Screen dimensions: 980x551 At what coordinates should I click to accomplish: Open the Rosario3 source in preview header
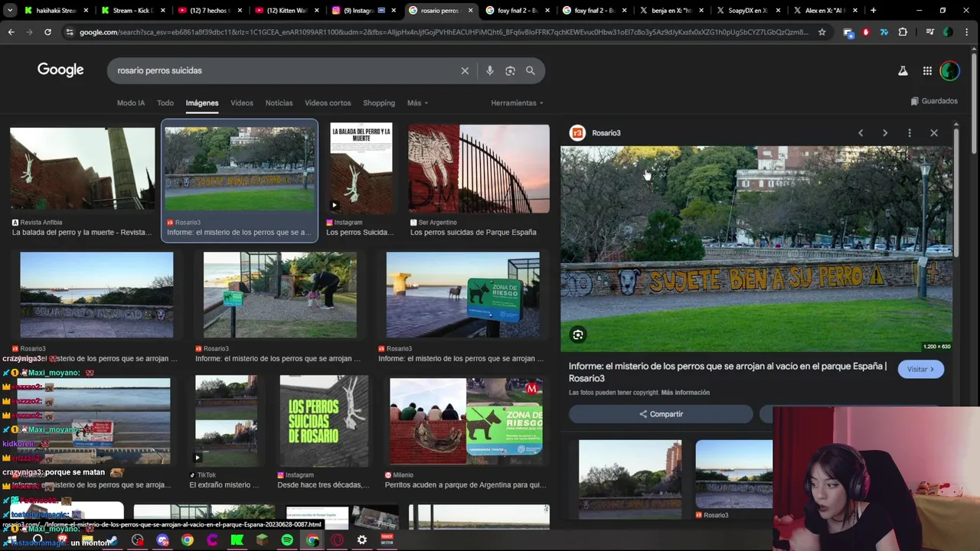point(596,133)
